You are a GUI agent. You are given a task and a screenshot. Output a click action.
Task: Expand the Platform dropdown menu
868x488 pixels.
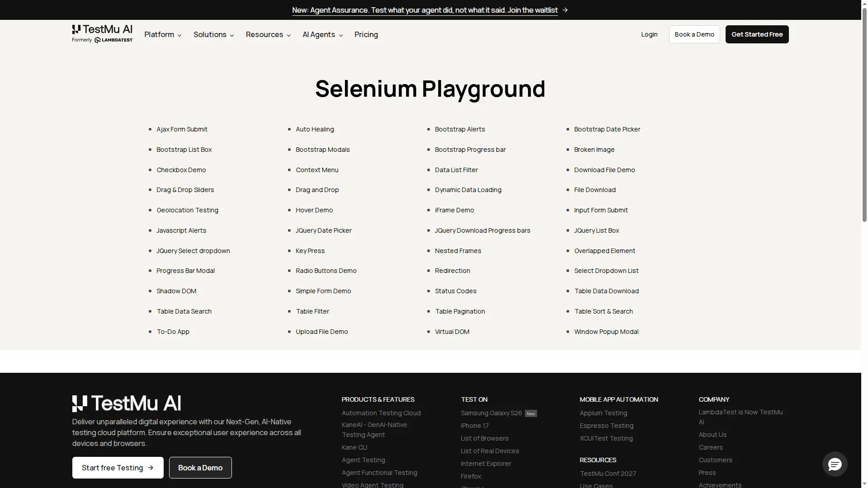(163, 34)
